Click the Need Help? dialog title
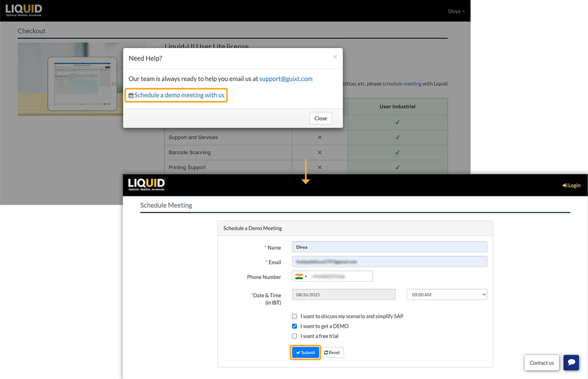This screenshot has height=379, width=588. (145, 58)
